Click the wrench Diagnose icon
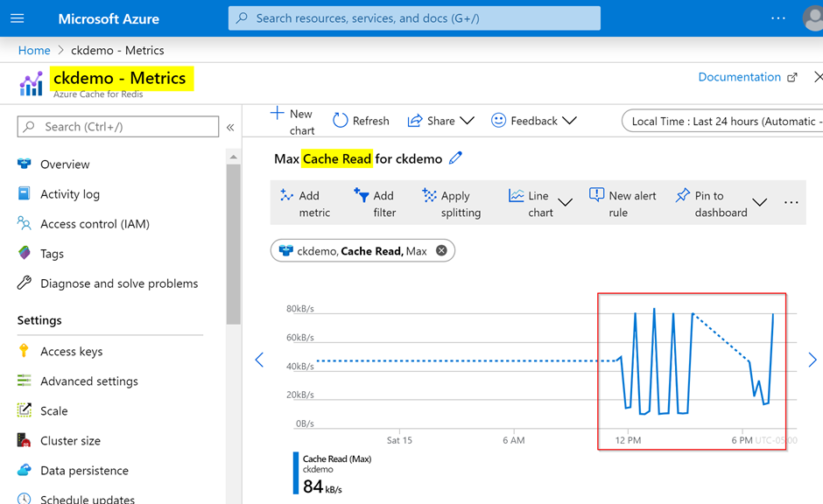The height and width of the screenshot is (504, 823). click(25, 283)
